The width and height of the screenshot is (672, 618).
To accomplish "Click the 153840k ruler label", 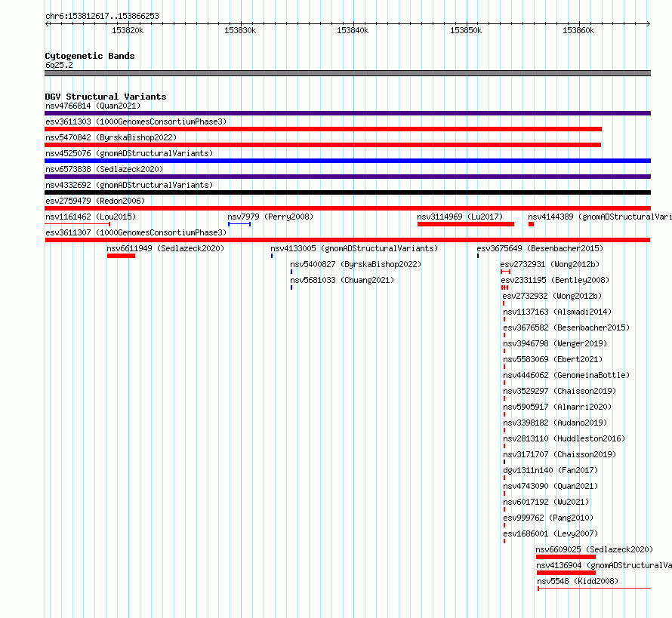I will click(x=353, y=30).
